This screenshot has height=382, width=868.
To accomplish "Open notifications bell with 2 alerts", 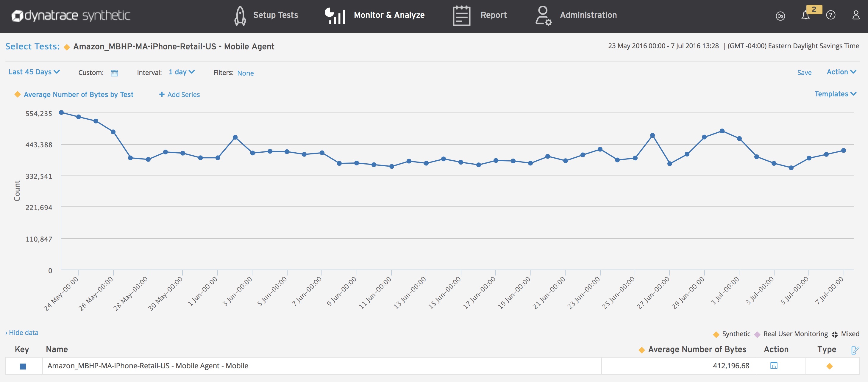I will click(x=805, y=15).
